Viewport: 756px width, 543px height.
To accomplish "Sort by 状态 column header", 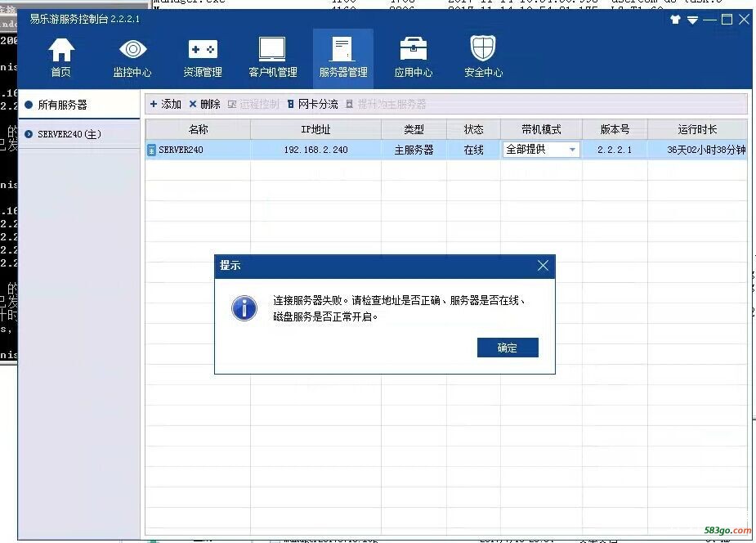I will (473, 129).
